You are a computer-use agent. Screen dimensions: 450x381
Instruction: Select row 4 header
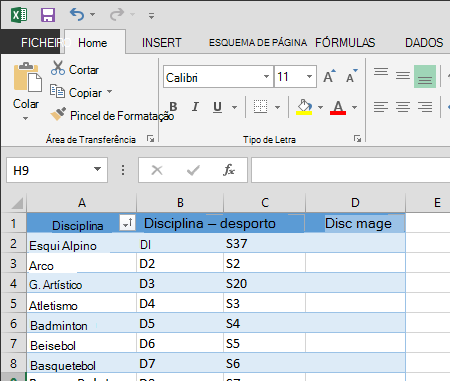[14, 283]
